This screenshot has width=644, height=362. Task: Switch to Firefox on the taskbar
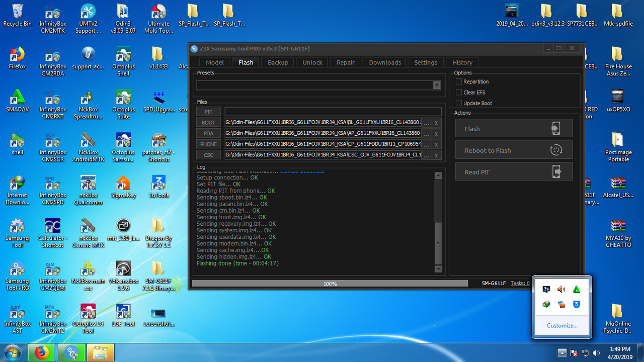pos(42,353)
